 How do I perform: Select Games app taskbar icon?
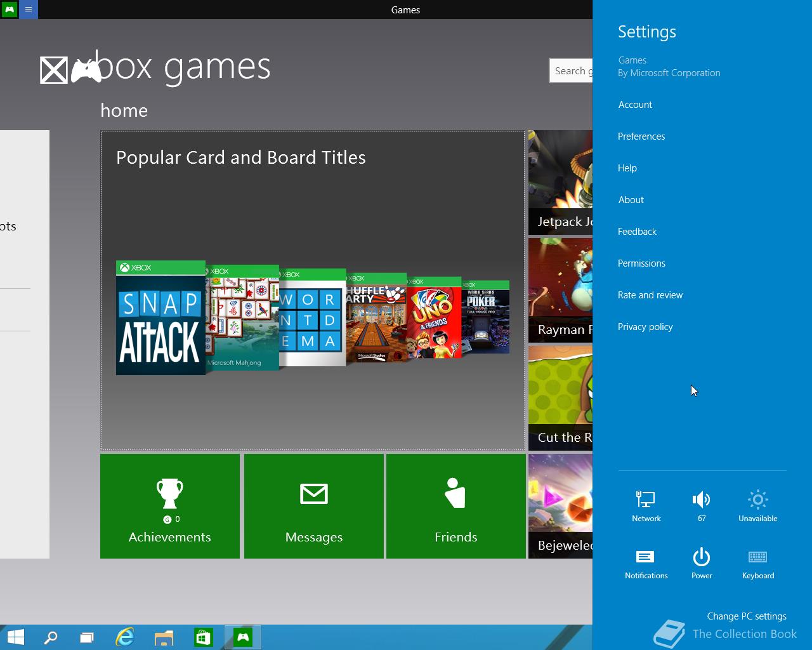point(243,637)
